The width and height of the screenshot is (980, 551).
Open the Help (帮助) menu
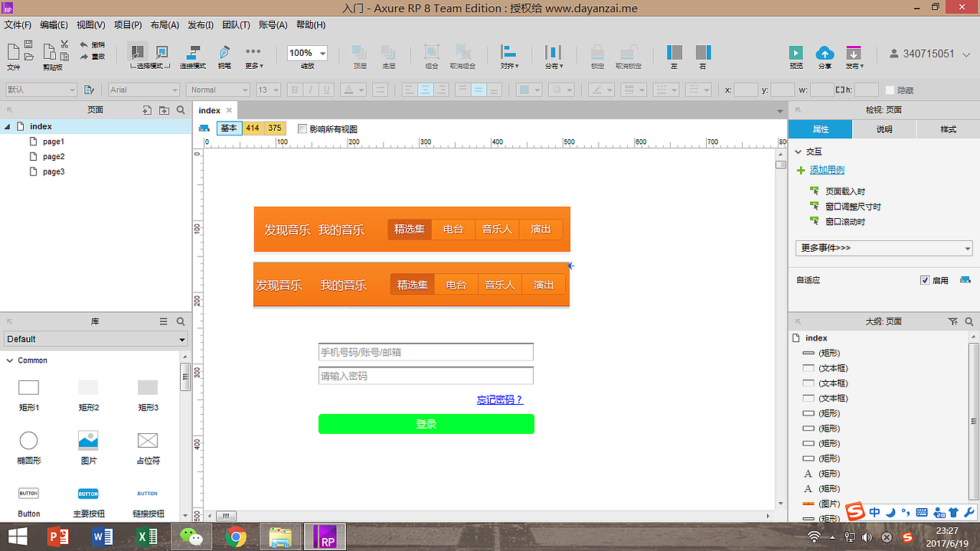point(310,25)
